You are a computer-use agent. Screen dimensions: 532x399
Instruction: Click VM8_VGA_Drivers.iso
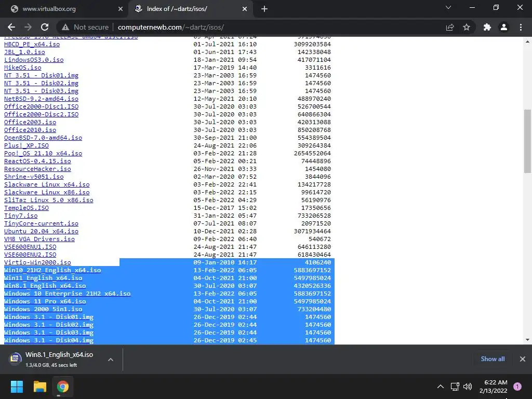pyautogui.click(x=39, y=239)
